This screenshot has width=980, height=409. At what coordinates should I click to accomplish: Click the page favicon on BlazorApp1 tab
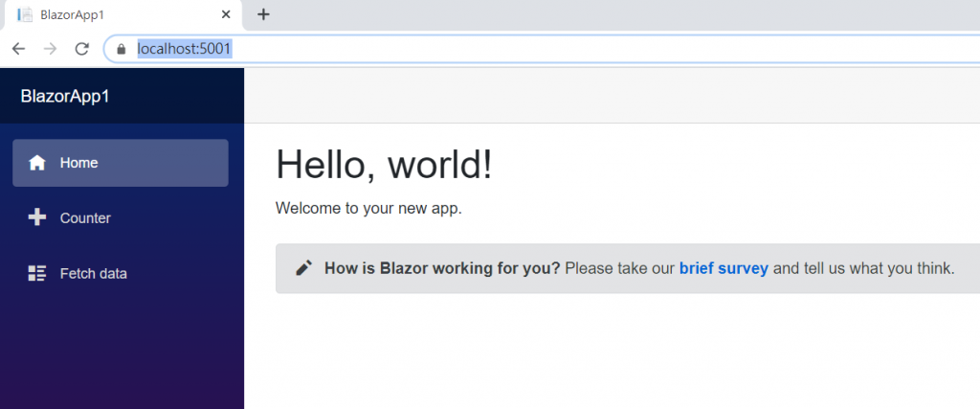(25, 14)
